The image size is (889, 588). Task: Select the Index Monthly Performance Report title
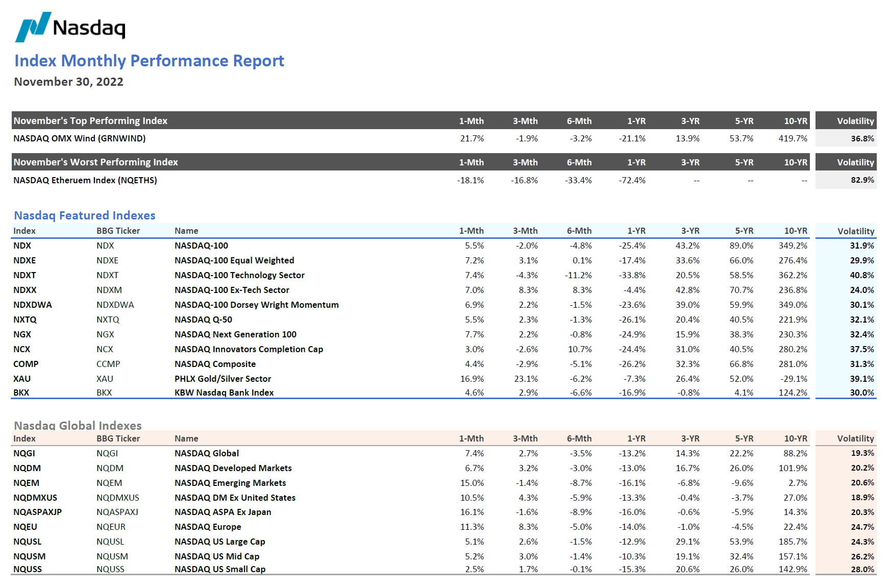(149, 61)
